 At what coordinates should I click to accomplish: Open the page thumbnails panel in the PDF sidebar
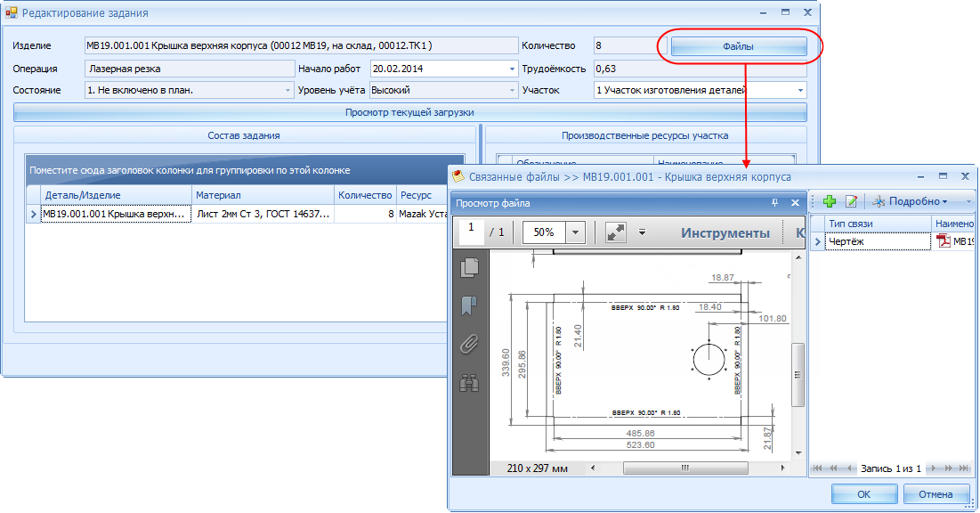[x=469, y=267]
